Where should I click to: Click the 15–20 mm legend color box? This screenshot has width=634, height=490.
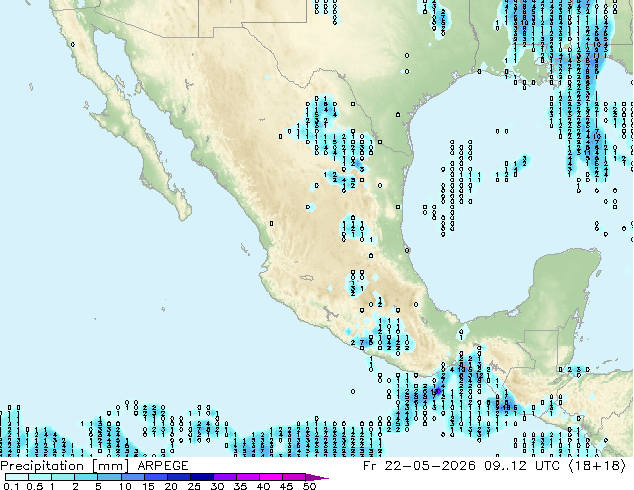(156, 477)
